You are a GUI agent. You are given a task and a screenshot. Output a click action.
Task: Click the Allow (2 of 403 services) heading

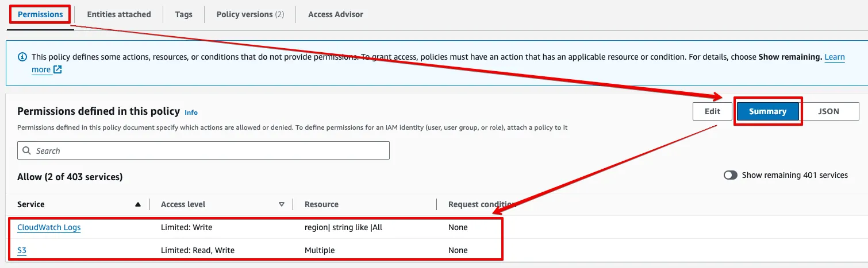coord(70,177)
